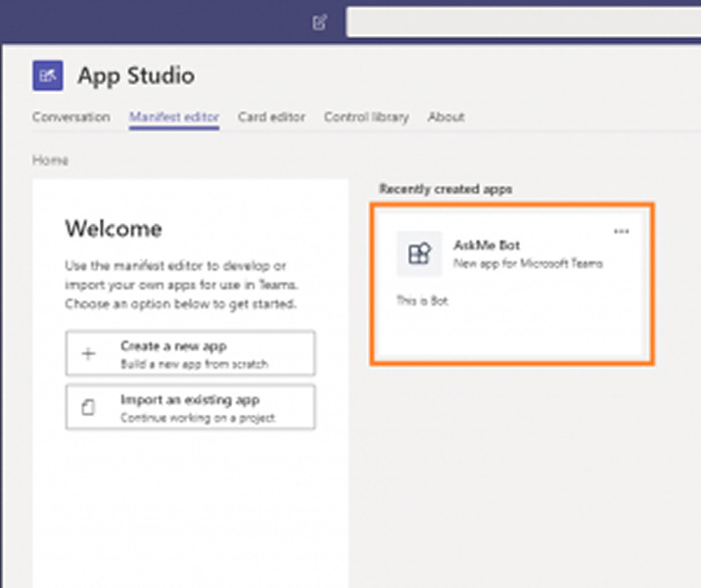Click the 'Recently created apps' heading
The height and width of the screenshot is (588, 701).
click(x=445, y=190)
